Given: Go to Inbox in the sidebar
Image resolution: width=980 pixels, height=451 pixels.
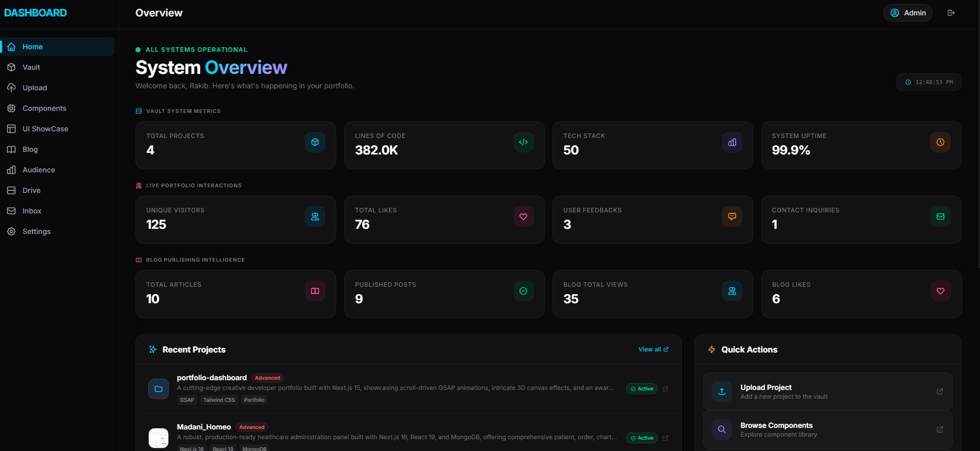Looking at the screenshot, I should tap(57, 211).
